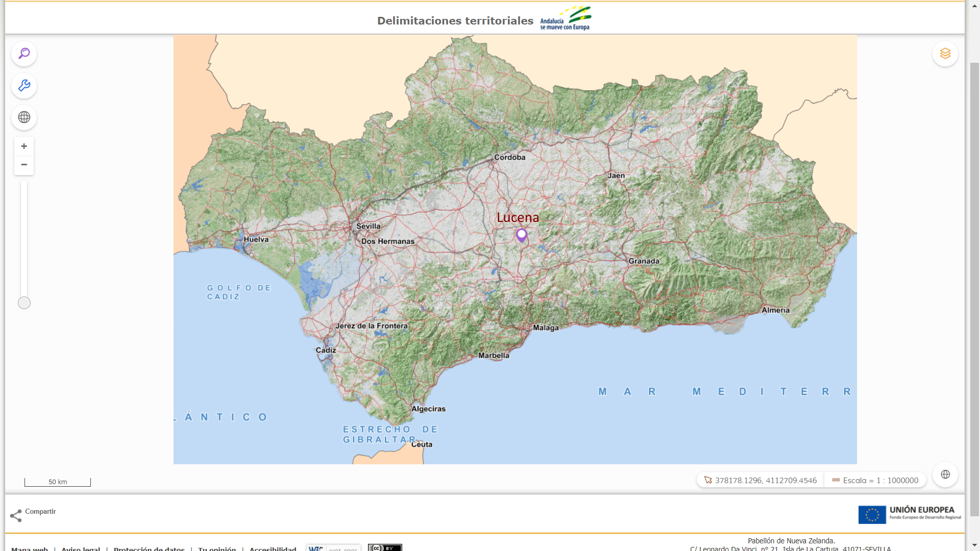
Task: Click the Compartir share icon
Action: 16,516
